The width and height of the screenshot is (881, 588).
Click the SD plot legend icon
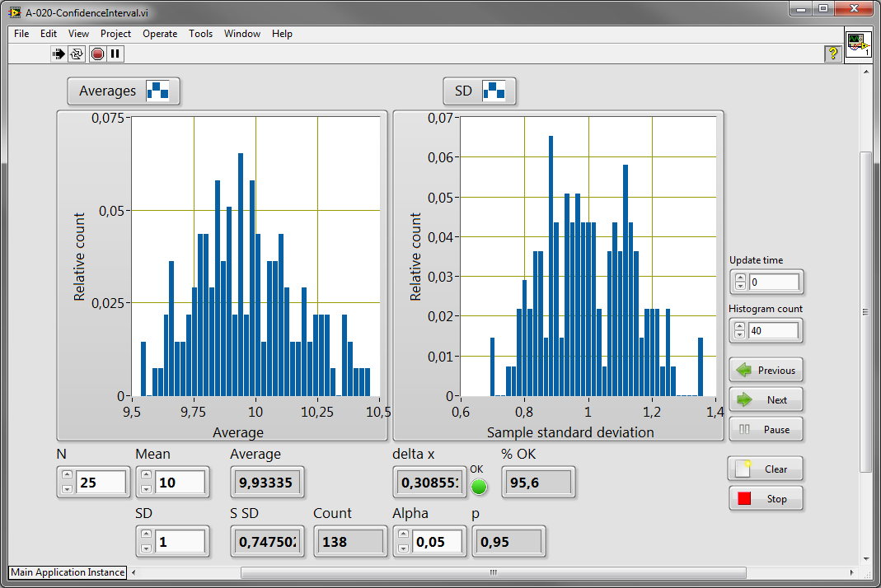tap(494, 91)
